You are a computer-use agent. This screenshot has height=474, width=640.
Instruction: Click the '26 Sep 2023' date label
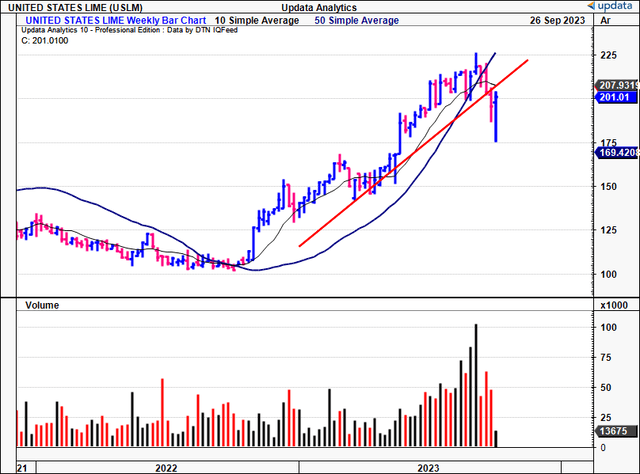pyautogui.click(x=557, y=20)
